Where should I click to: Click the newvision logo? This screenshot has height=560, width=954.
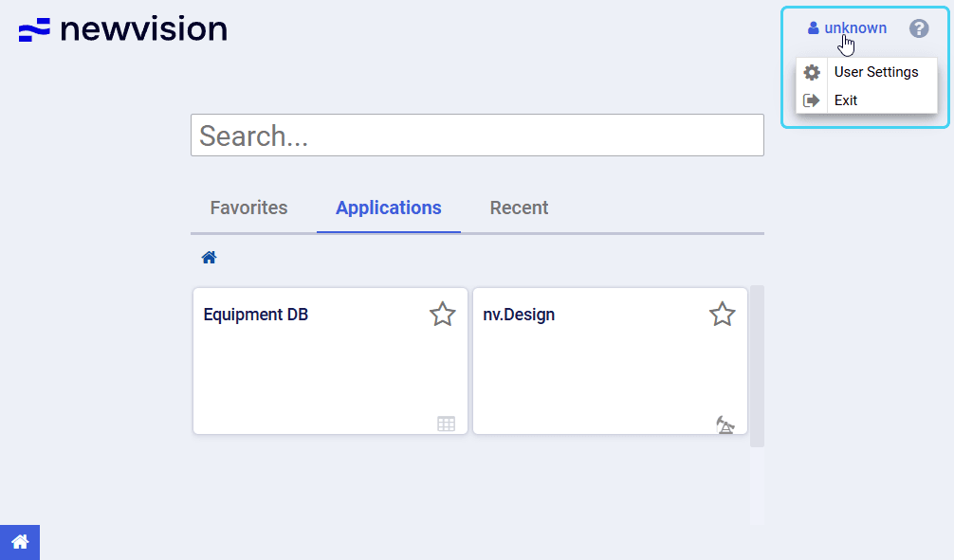click(123, 29)
